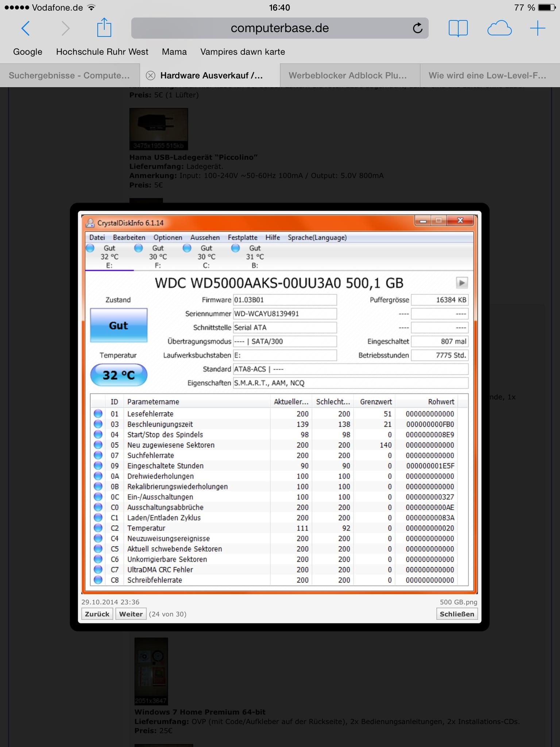Minimize the CrystalDiskInfo window
Viewport: 560px width, 747px height.
[423, 221]
